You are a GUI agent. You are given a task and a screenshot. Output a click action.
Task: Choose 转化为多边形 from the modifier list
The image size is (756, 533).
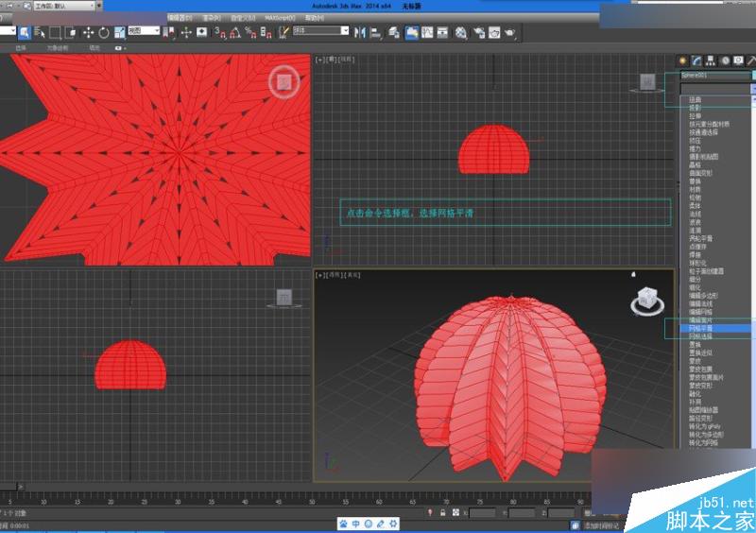click(x=706, y=434)
